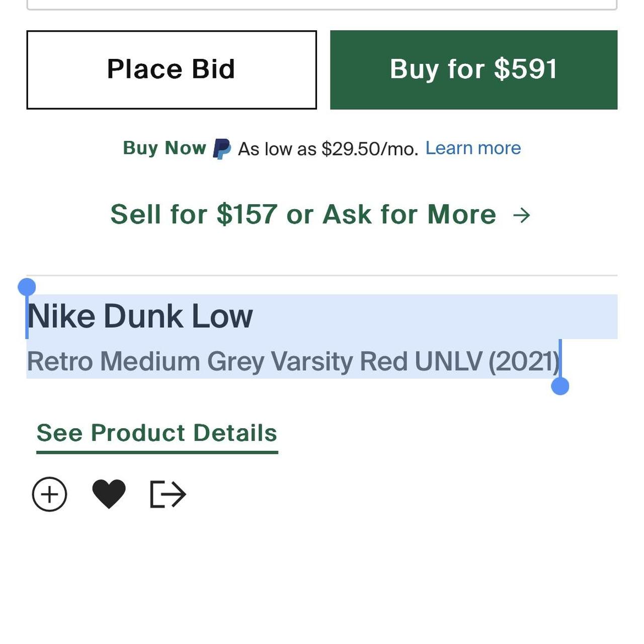This screenshot has height=644, width=644.
Task: Click the word Low in the title
Action: (x=222, y=316)
